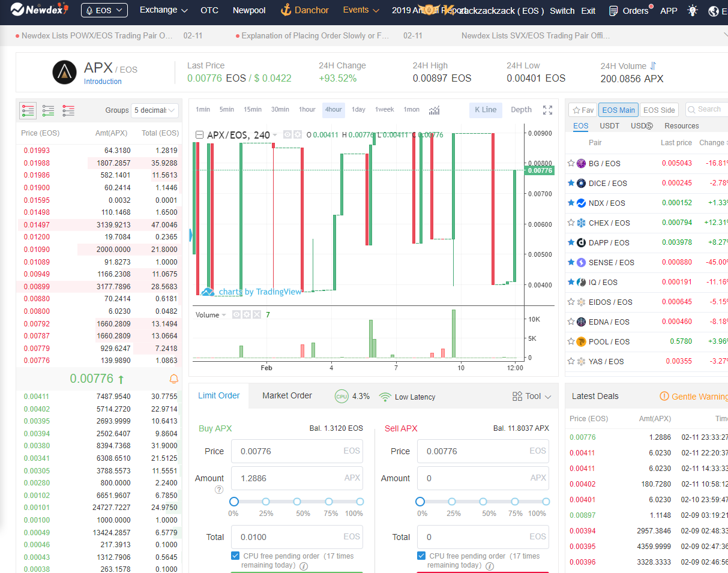The width and height of the screenshot is (728, 573).
Task: Toggle favorite star for DICE / EOS
Action: 571,183
